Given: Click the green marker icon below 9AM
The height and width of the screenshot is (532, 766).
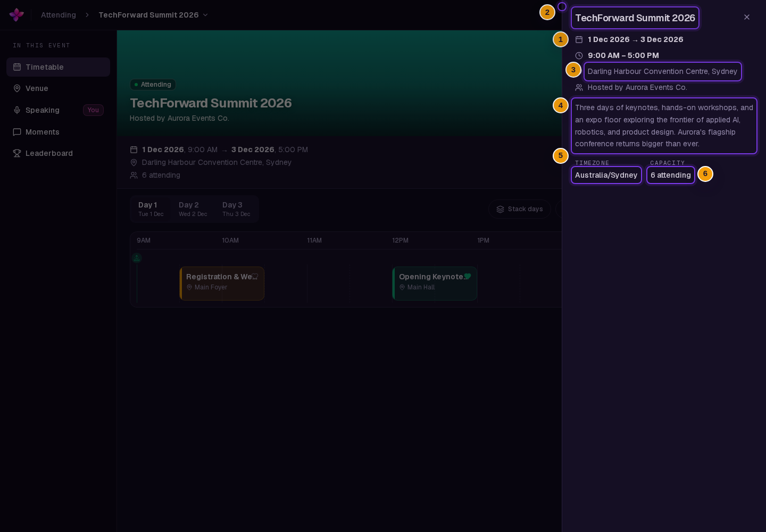Looking at the screenshot, I should pos(137,258).
